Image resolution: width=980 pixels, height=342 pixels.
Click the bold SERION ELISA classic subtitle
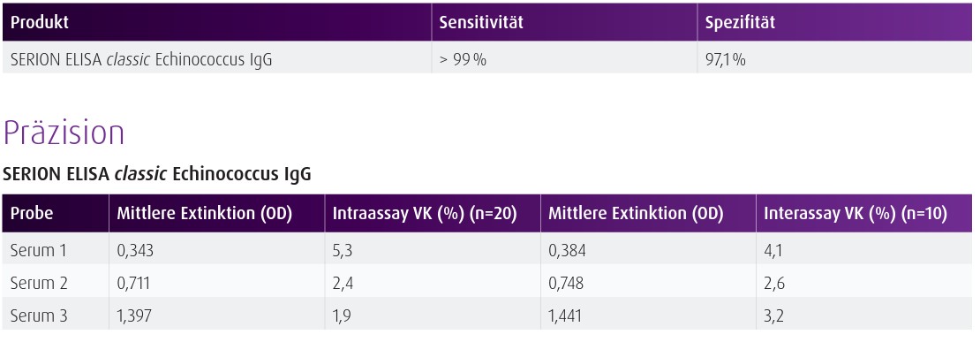157,174
